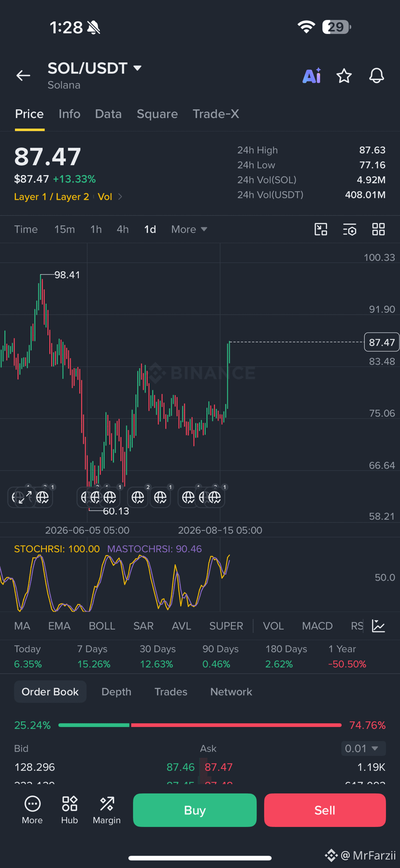Toggle the SUPER indicator
This screenshot has width=400, height=868.
226,626
